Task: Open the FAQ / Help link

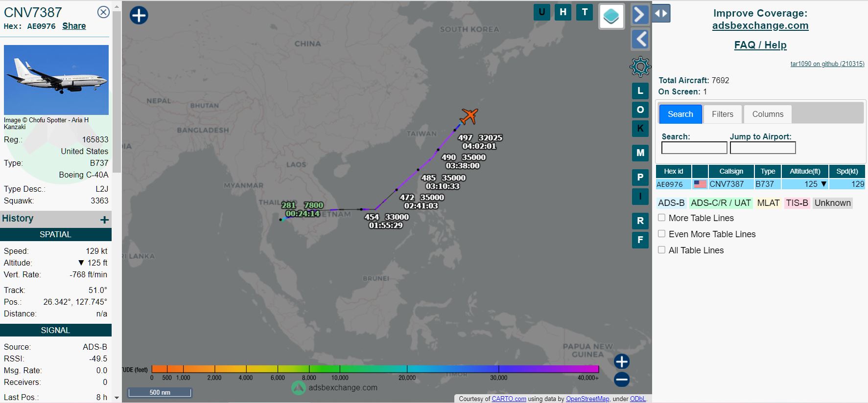Action: (760, 45)
